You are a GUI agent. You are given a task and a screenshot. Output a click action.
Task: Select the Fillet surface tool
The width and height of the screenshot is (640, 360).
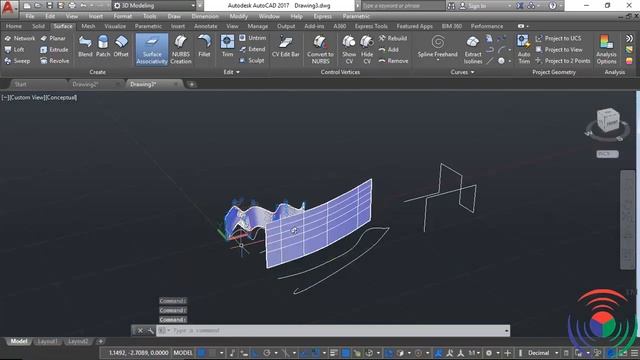point(204,46)
